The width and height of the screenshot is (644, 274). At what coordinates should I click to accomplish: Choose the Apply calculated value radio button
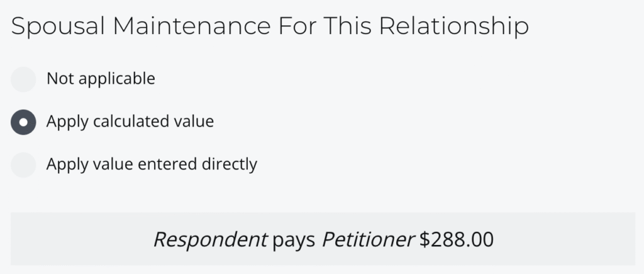point(24,122)
